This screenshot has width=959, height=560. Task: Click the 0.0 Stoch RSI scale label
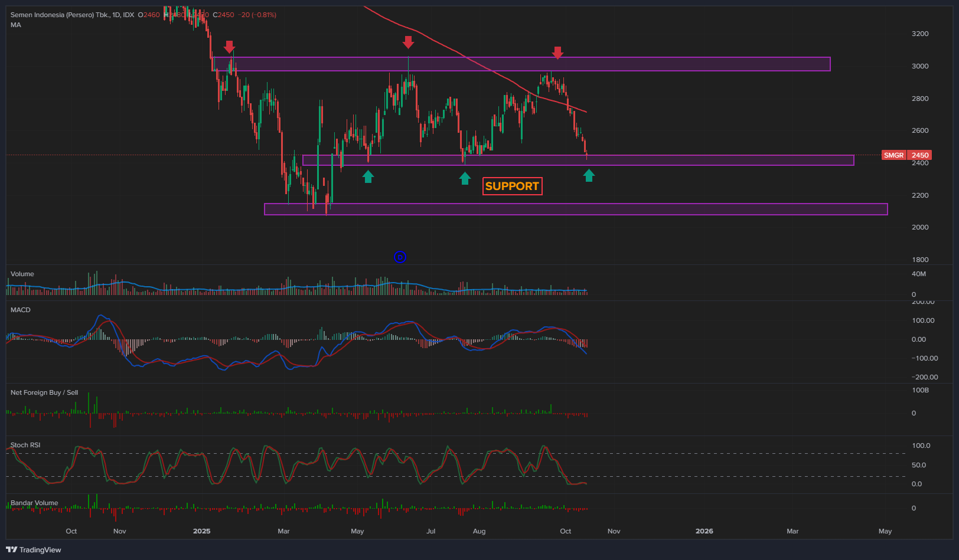tap(916, 484)
